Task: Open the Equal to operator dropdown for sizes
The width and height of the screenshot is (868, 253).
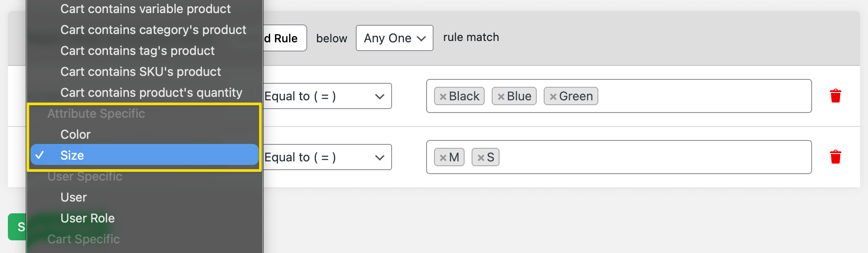Action: (327, 157)
